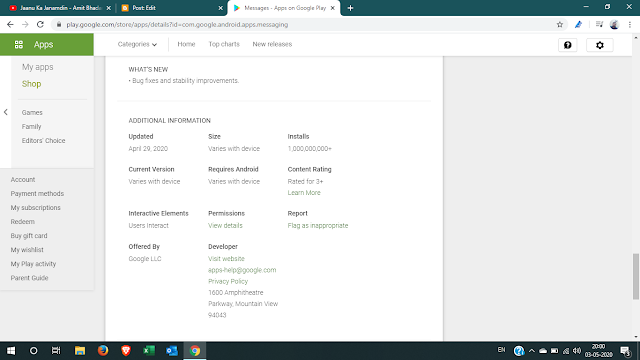Open Payment methods
The width and height of the screenshot is (640, 360).
(37, 193)
